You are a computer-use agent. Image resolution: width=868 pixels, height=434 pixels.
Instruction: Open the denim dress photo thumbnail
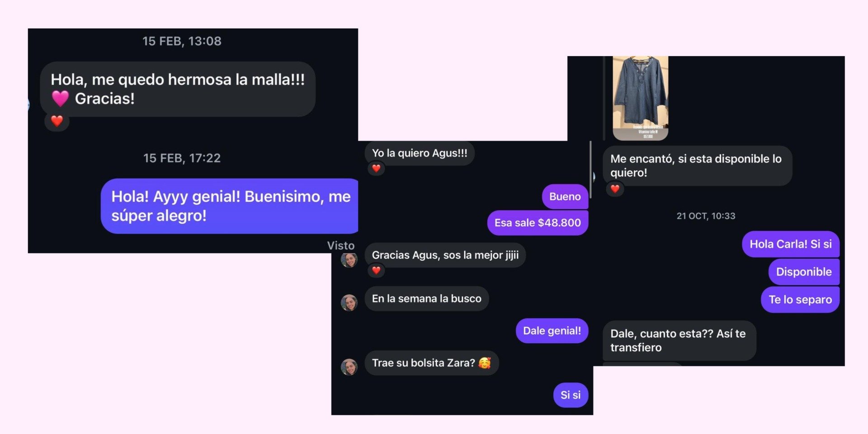640,98
